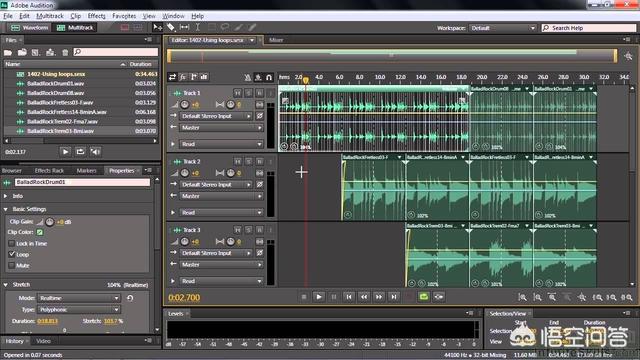Click the Multitrack view button

(76, 27)
